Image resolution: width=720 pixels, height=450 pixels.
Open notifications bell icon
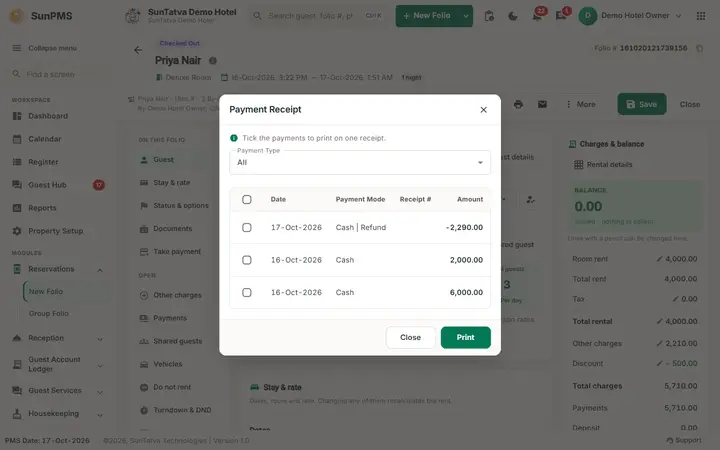click(537, 16)
